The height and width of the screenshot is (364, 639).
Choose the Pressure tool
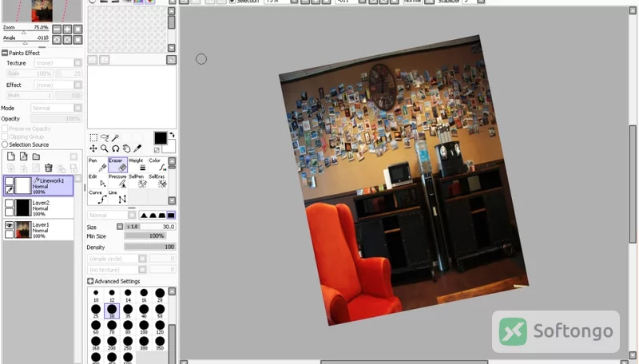click(117, 181)
